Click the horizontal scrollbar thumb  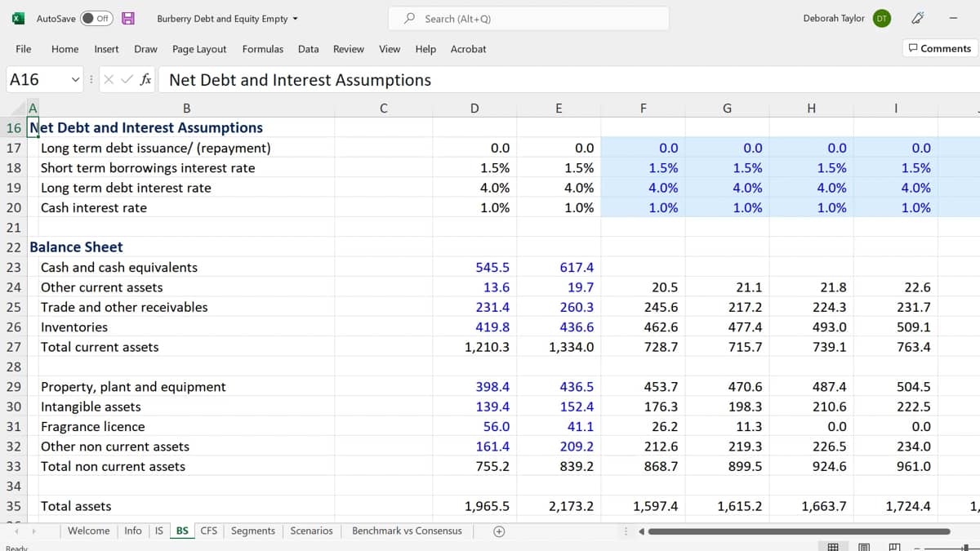coord(799,531)
